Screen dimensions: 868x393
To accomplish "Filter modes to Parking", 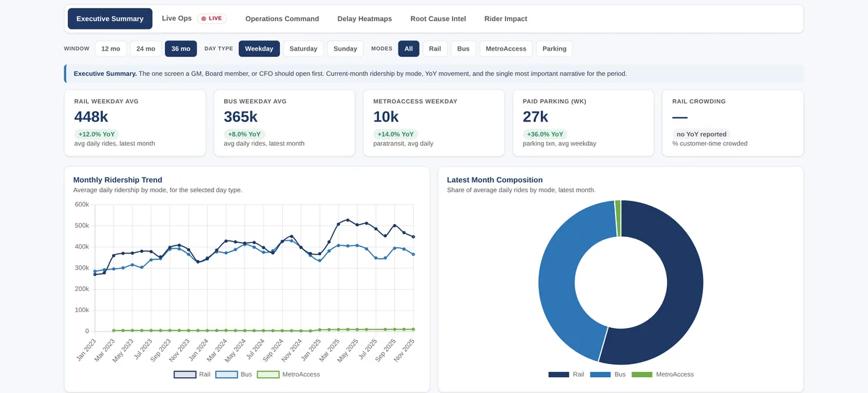I will 554,48.
